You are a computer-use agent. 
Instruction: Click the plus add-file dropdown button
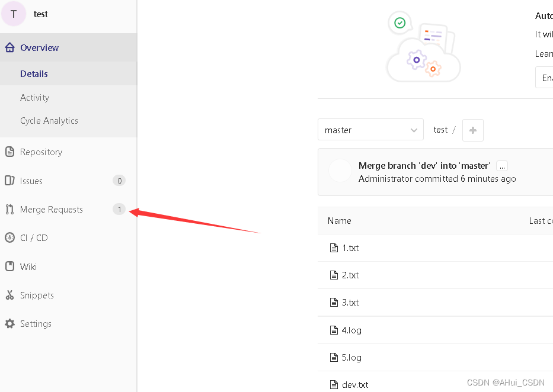coord(472,130)
